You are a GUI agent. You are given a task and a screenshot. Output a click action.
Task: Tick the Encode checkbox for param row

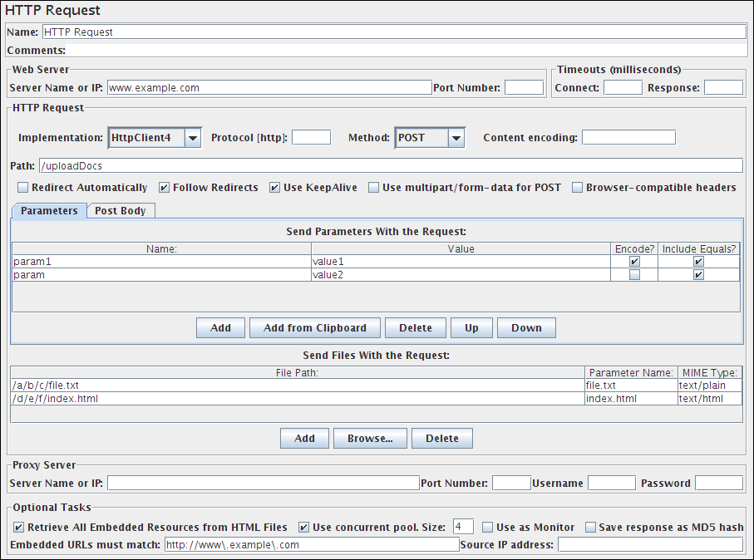point(635,275)
